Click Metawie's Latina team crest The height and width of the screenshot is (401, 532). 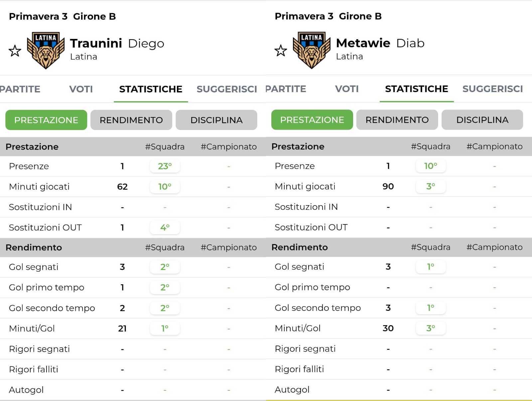312,50
